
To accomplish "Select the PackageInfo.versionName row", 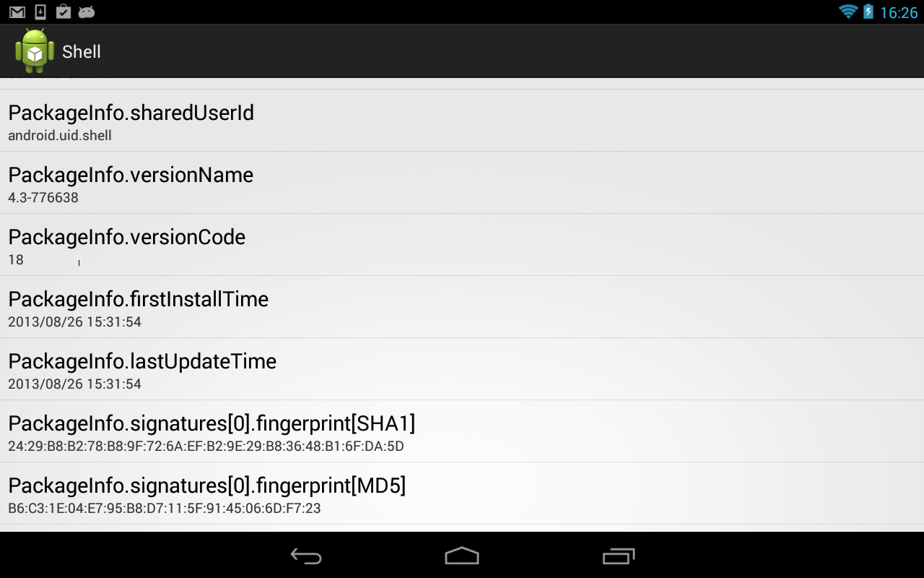I will click(x=462, y=183).
